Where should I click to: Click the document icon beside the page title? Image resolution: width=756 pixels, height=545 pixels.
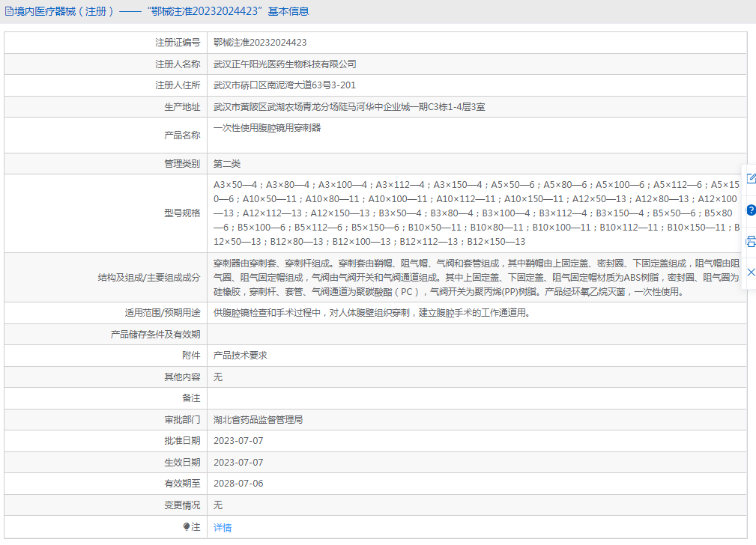pos(9,11)
